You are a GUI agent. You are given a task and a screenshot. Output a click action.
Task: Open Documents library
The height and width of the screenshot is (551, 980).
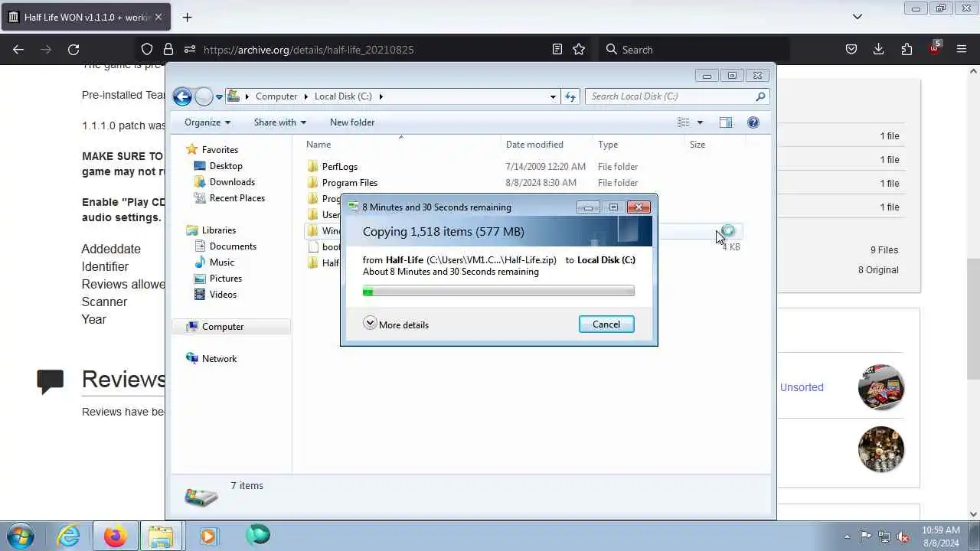pyautogui.click(x=233, y=246)
